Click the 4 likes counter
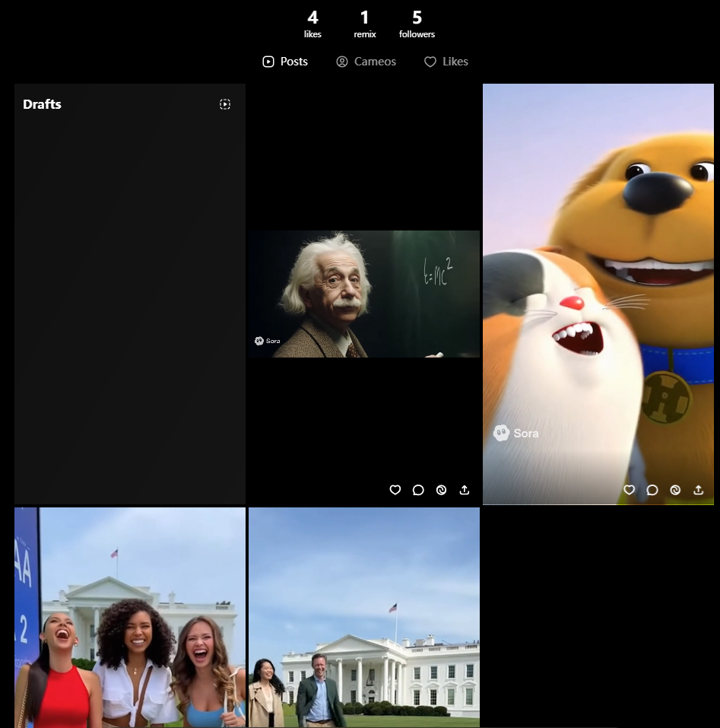Image resolution: width=720 pixels, height=728 pixels. click(x=312, y=24)
